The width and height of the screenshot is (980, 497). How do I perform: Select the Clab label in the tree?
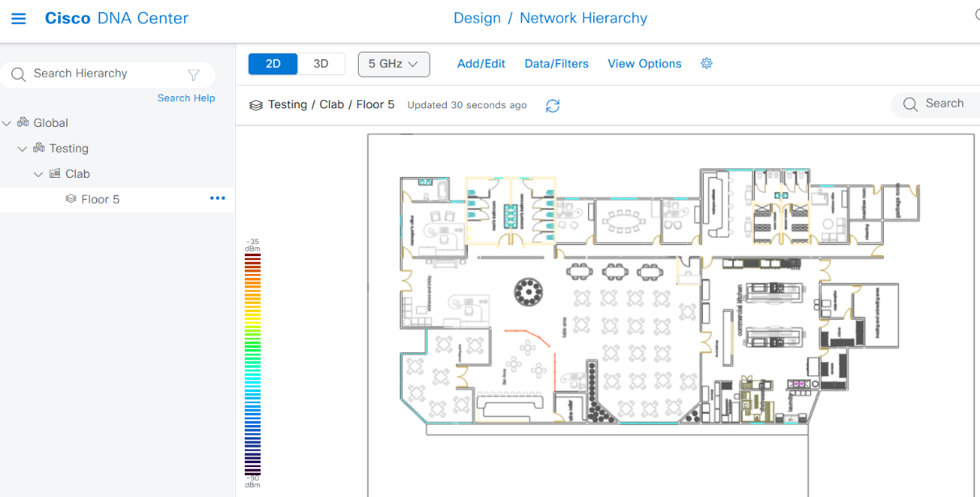78,174
